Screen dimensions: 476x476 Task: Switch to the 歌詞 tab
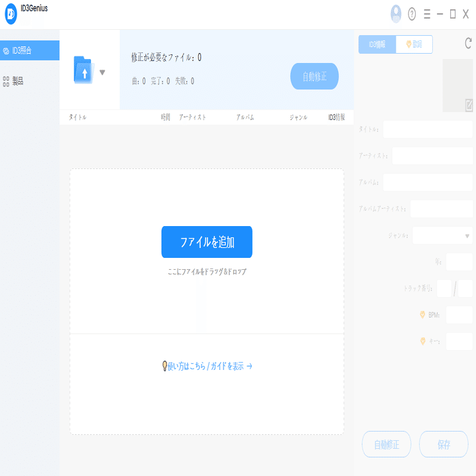pyautogui.click(x=414, y=44)
